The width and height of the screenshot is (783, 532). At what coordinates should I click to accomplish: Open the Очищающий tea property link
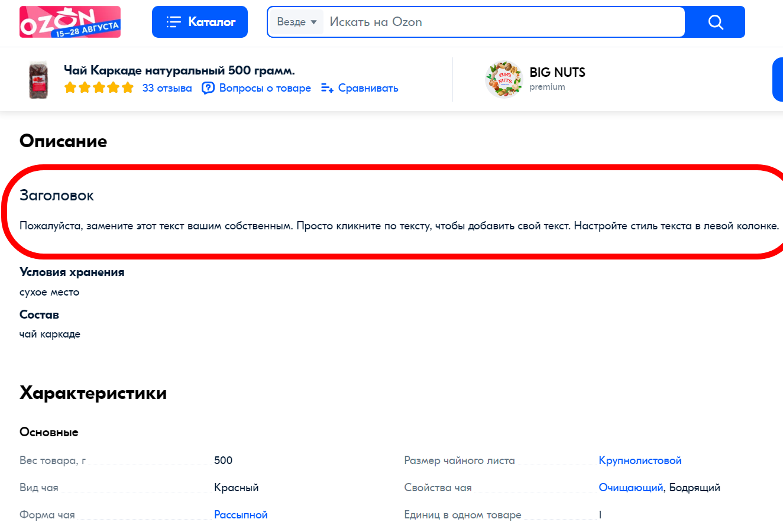[x=630, y=487]
